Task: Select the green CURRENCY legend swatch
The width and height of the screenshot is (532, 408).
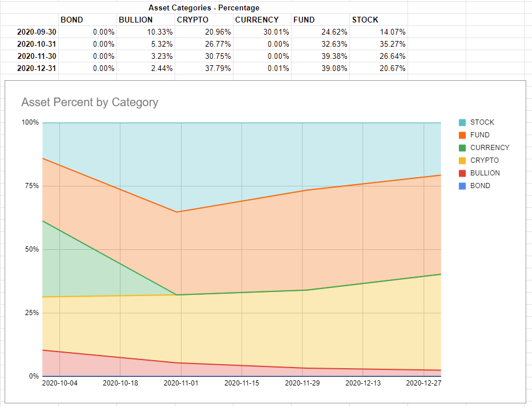Action: (462, 148)
